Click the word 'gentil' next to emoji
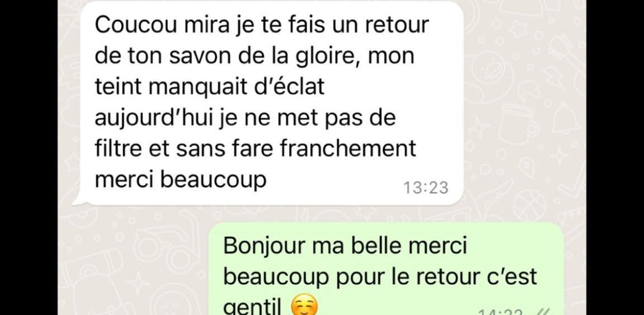 (x=252, y=308)
